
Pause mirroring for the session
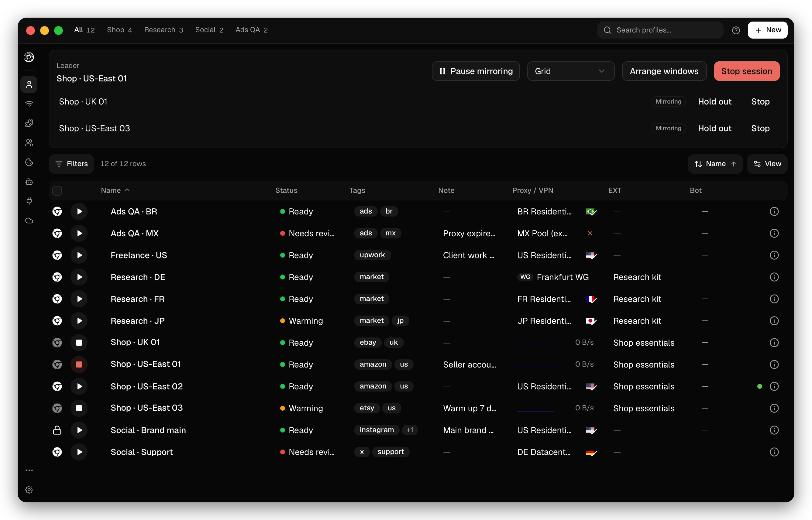pos(475,71)
